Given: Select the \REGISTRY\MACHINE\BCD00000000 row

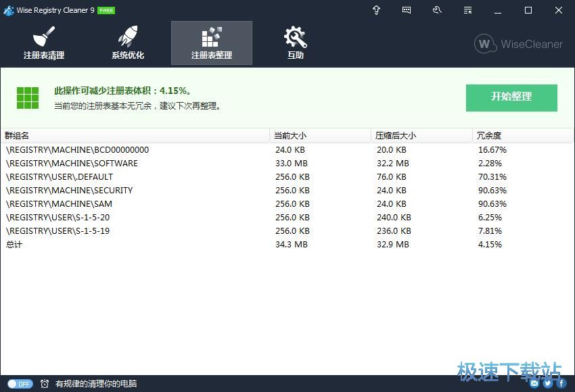Looking at the screenshot, I should tap(287, 150).
